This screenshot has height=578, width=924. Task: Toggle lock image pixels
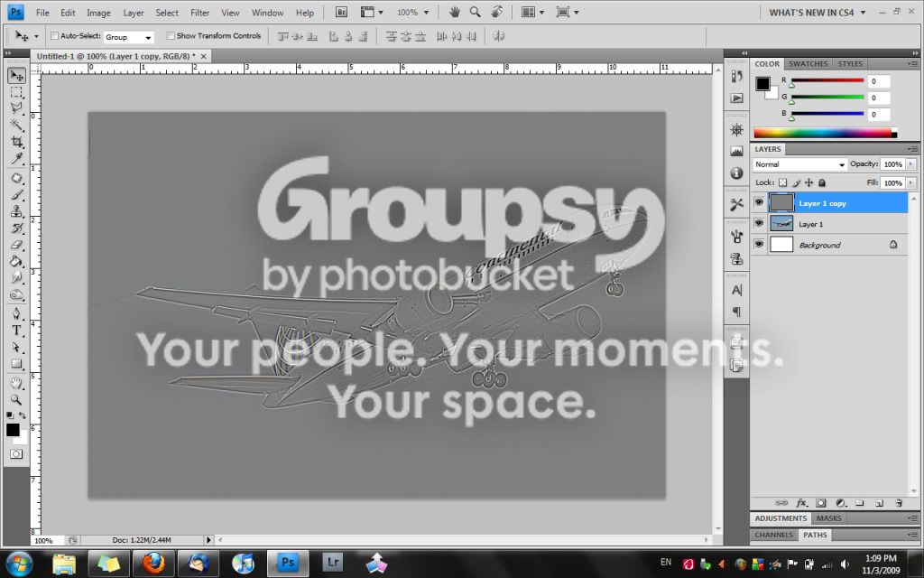click(x=796, y=182)
